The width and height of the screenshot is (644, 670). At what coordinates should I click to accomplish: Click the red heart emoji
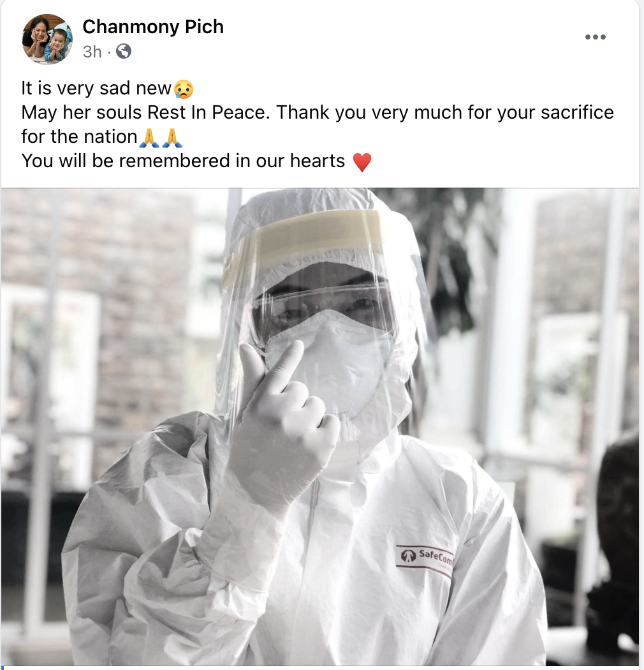tap(362, 162)
